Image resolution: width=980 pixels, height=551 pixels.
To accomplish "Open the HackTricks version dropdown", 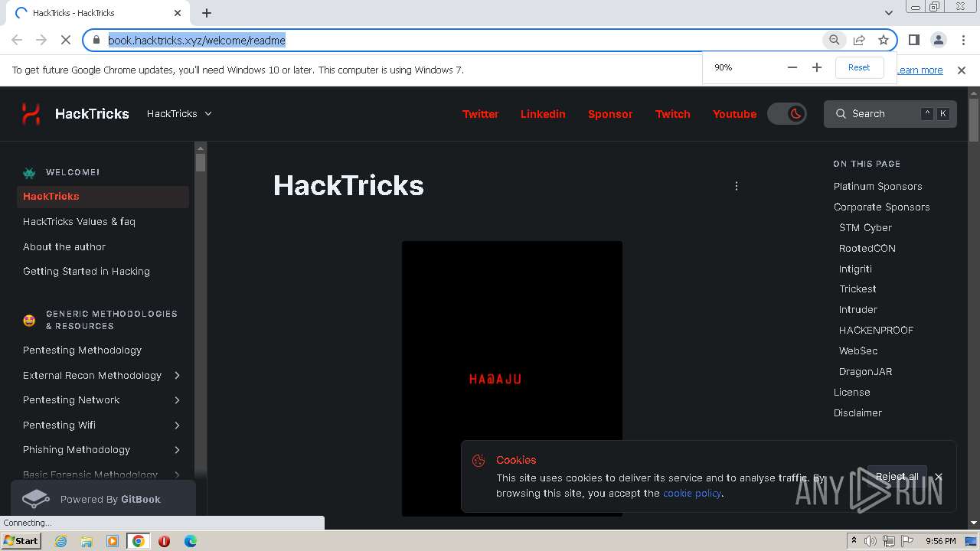I will [179, 113].
